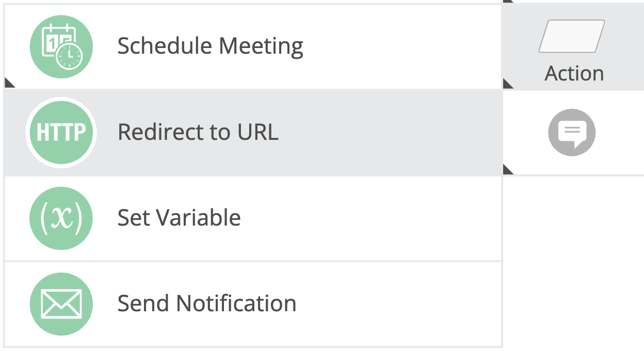
Task: Choose the Schedule Meeting text label
Action: tap(210, 46)
